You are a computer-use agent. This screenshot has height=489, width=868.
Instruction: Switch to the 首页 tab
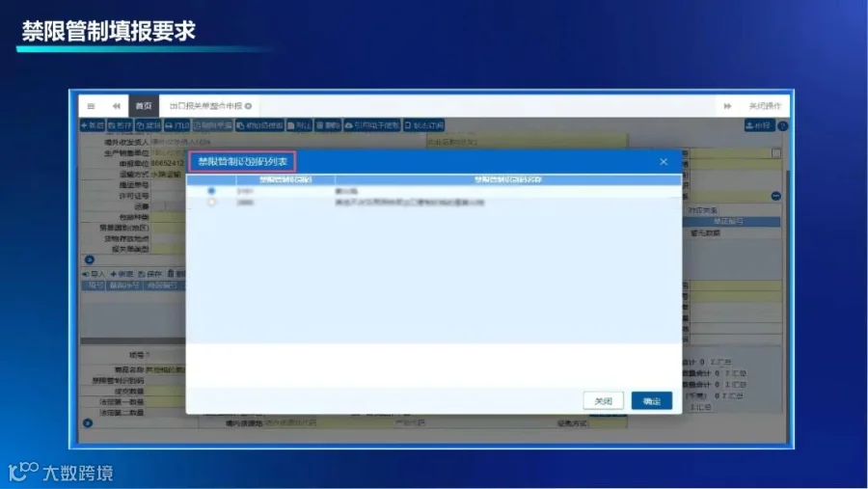(x=144, y=106)
